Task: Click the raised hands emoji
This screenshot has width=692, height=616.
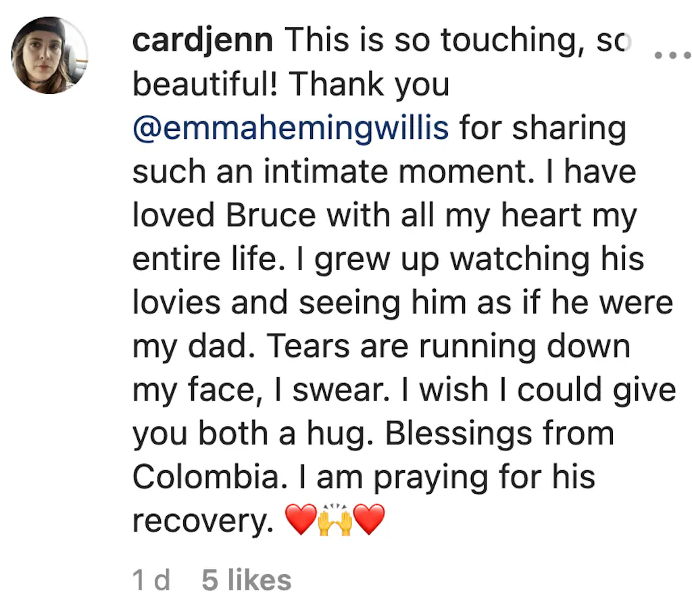Action: pos(335,520)
